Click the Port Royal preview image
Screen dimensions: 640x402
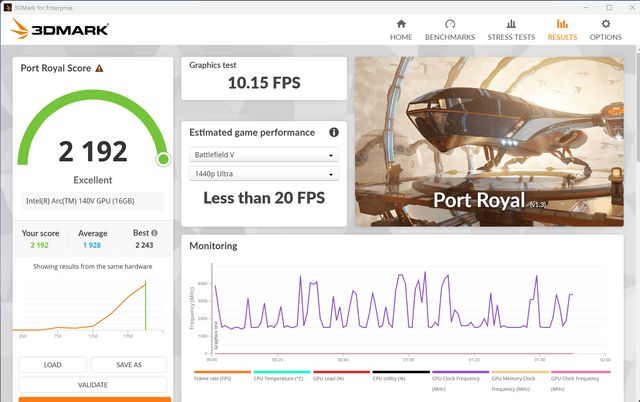(x=489, y=142)
